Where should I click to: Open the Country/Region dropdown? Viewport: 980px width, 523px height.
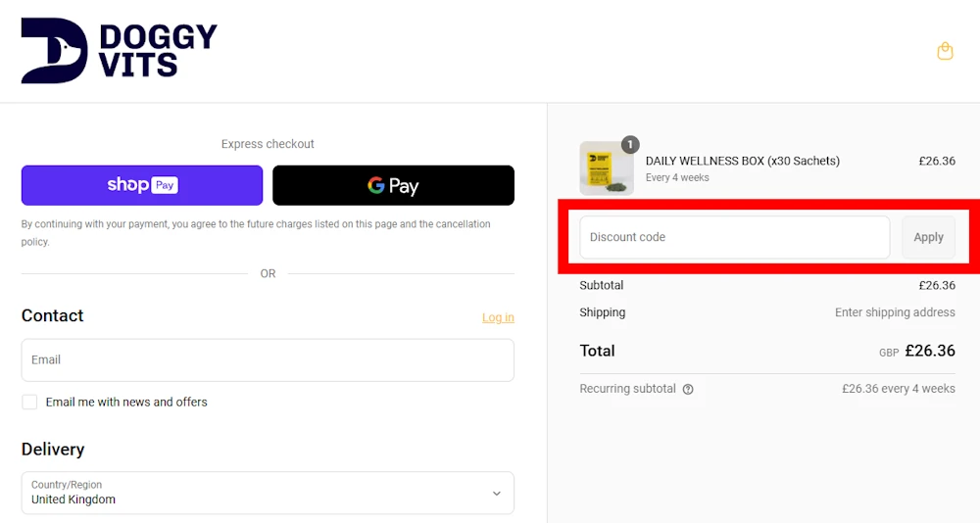[x=268, y=493]
